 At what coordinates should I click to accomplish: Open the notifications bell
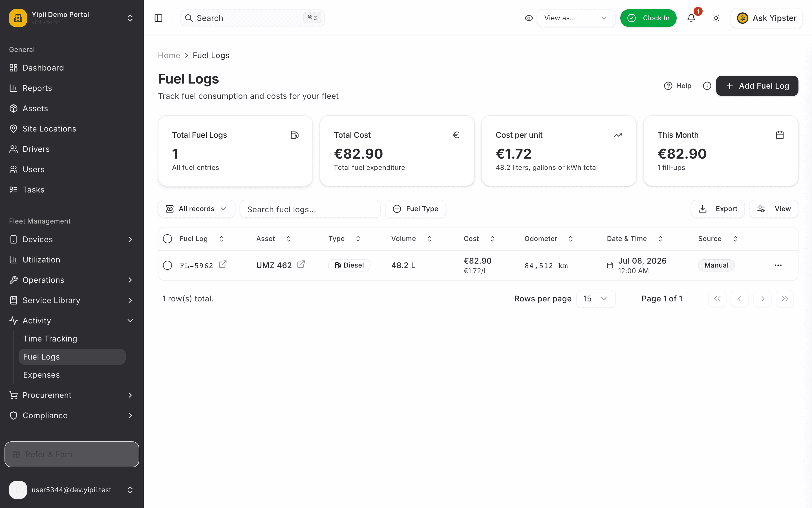[x=691, y=18]
